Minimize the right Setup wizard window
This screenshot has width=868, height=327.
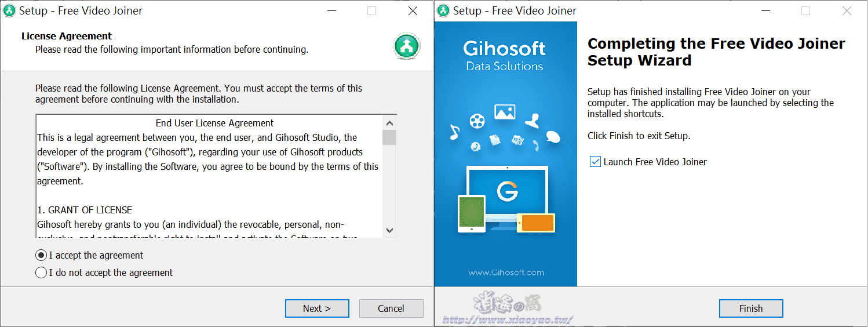click(765, 10)
